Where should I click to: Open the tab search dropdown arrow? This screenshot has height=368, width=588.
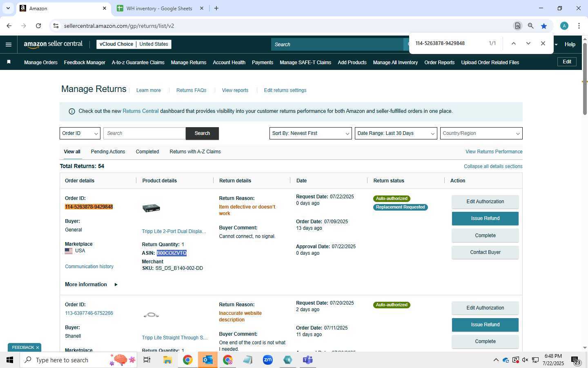(x=8, y=8)
